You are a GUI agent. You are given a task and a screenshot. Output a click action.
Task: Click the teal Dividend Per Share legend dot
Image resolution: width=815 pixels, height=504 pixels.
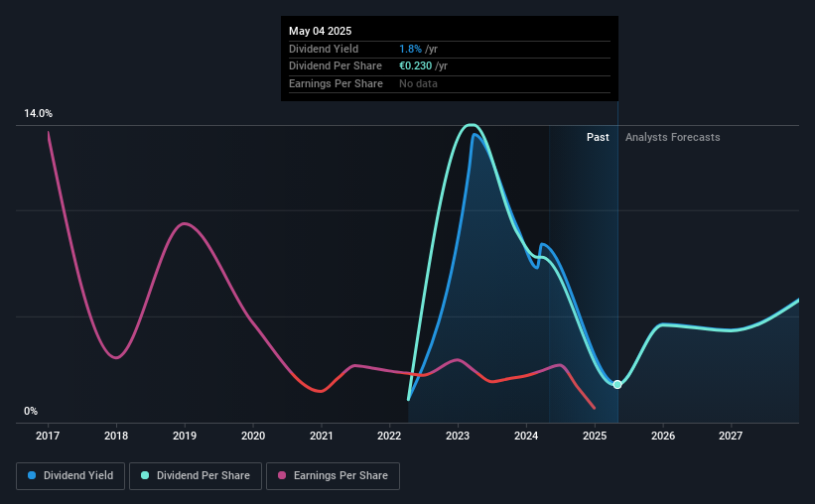click(145, 475)
